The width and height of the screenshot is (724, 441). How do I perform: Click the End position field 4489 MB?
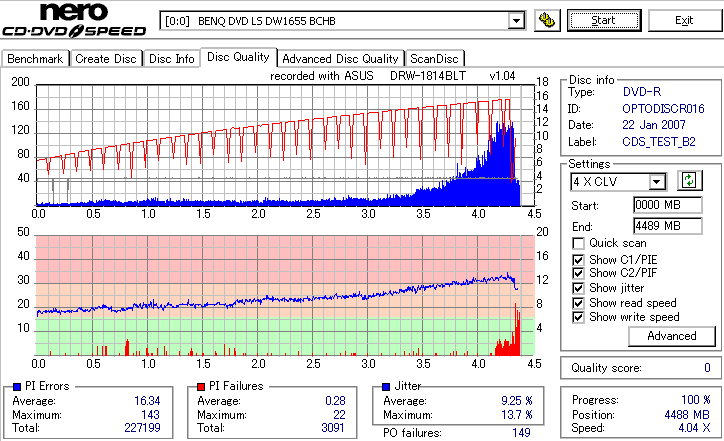(668, 226)
